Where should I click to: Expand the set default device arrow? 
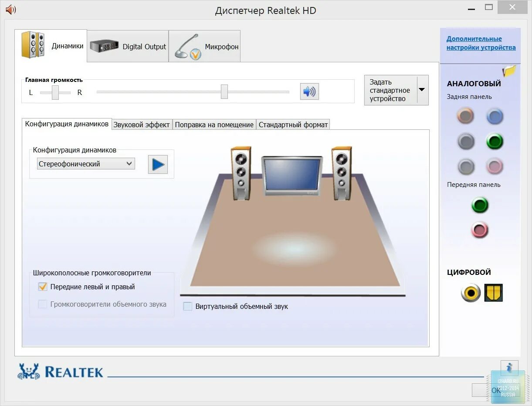pyautogui.click(x=422, y=90)
